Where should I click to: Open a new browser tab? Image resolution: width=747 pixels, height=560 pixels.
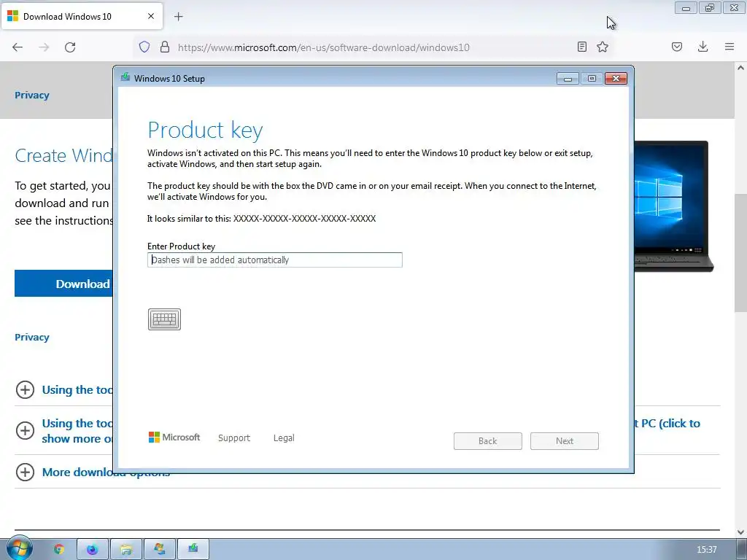[179, 17]
